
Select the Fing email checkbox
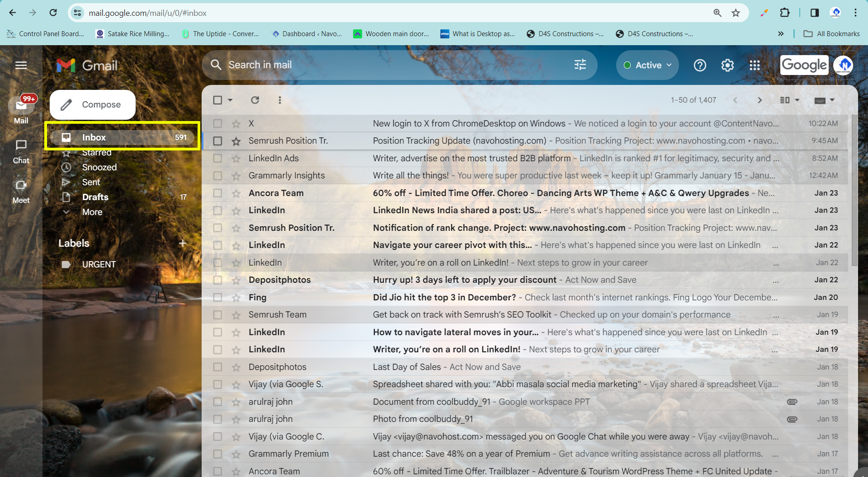click(217, 297)
